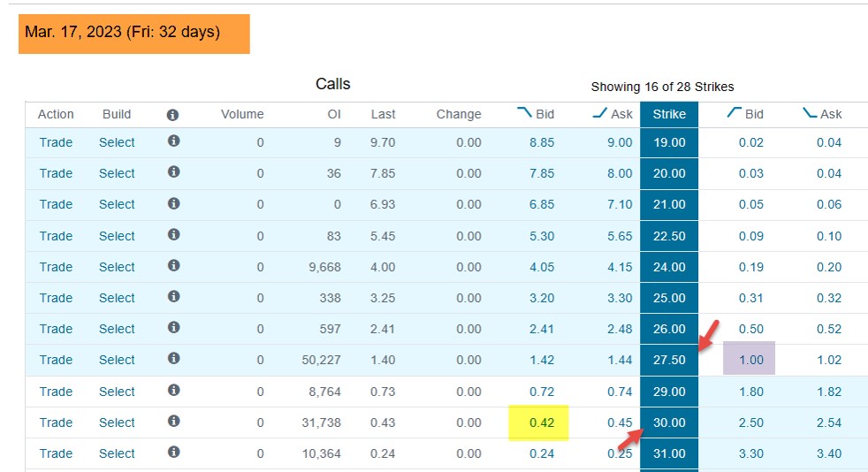868x472 pixels.
Task: Click the 1.44 call ask price
Action: (x=620, y=360)
